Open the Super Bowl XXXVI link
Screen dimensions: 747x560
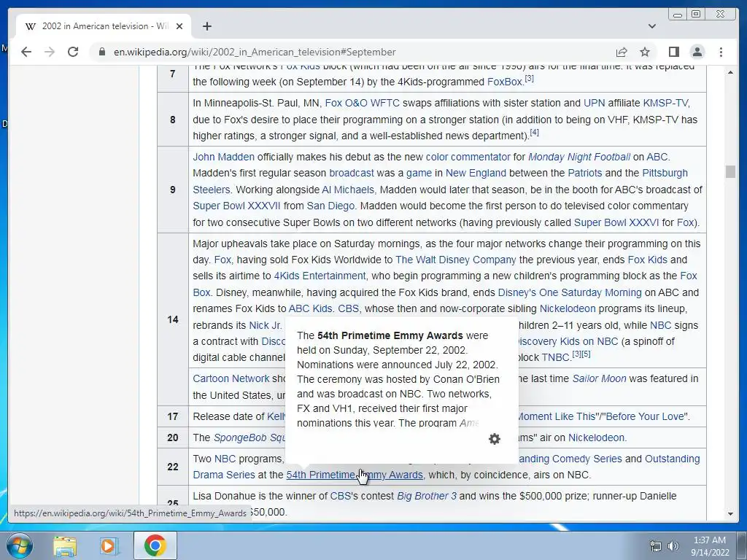[x=616, y=222]
